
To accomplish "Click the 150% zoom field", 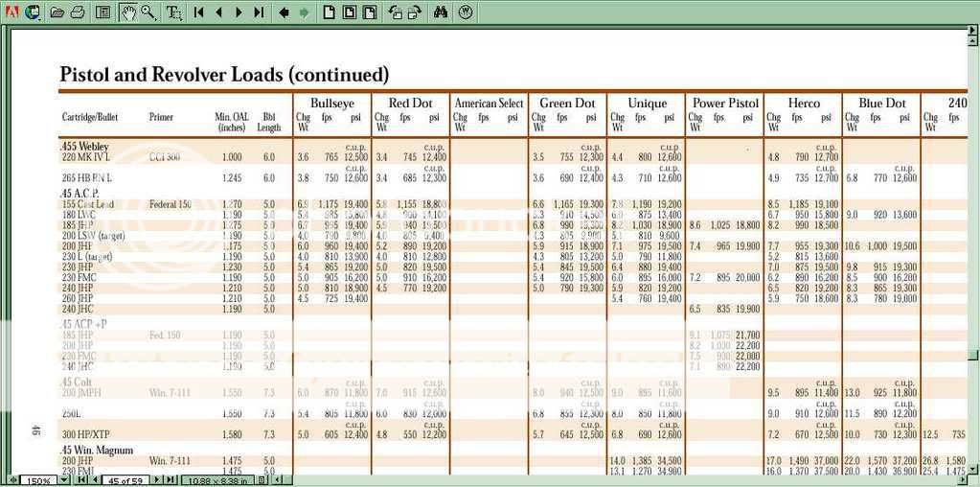I will tap(38, 480).
